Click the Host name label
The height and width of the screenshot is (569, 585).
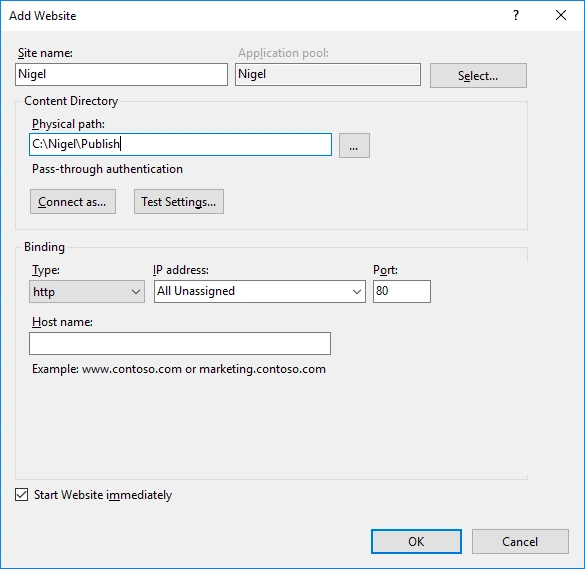[x=62, y=322]
